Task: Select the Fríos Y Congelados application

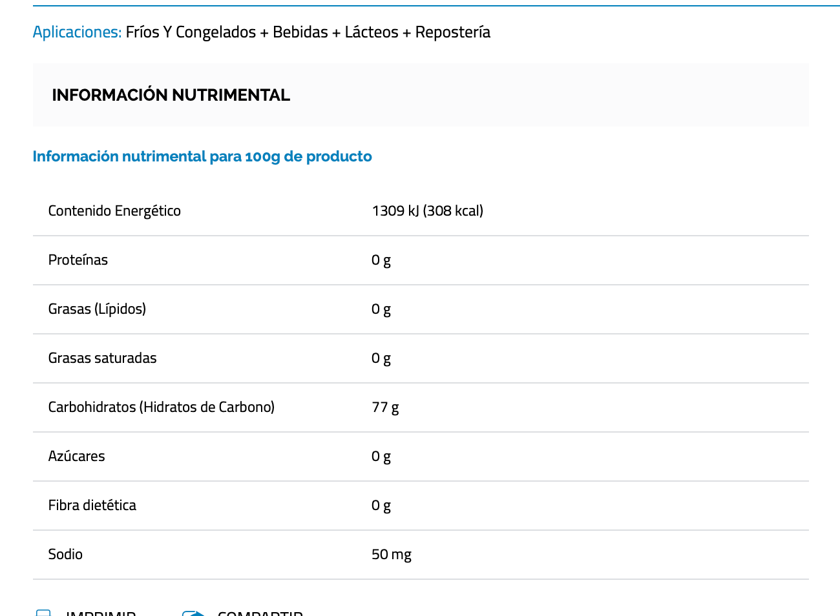Action: tap(191, 32)
